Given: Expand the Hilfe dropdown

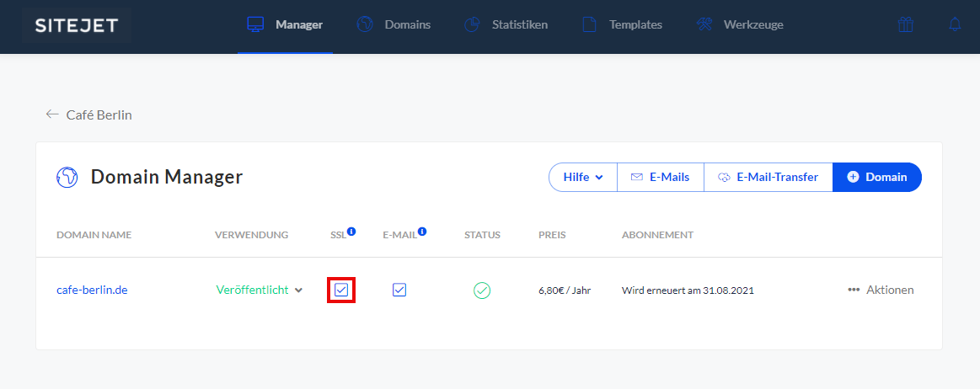Looking at the screenshot, I should (x=583, y=178).
